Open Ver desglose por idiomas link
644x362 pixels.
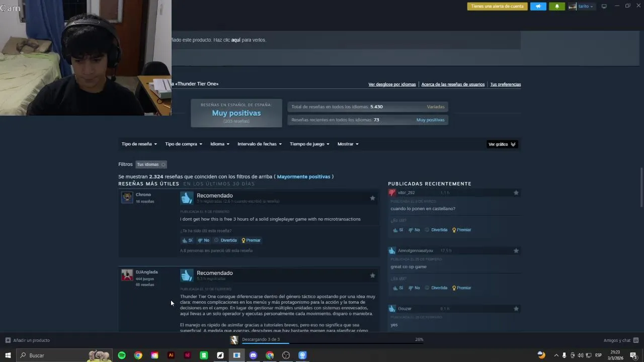click(392, 84)
